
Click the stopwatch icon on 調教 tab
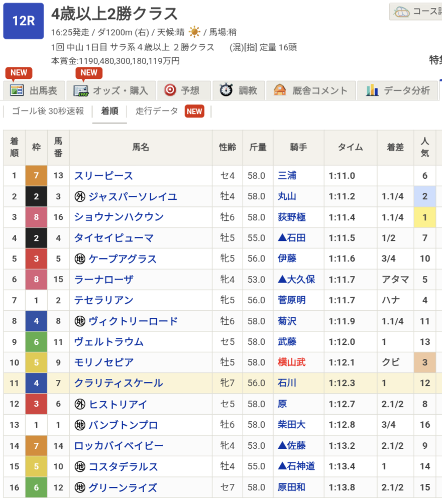[x=226, y=90]
